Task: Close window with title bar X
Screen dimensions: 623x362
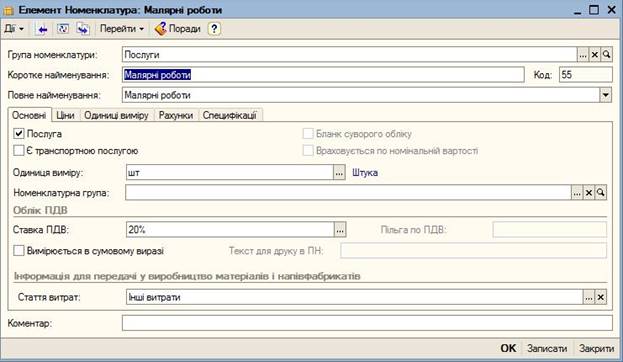Action: click(611, 10)
